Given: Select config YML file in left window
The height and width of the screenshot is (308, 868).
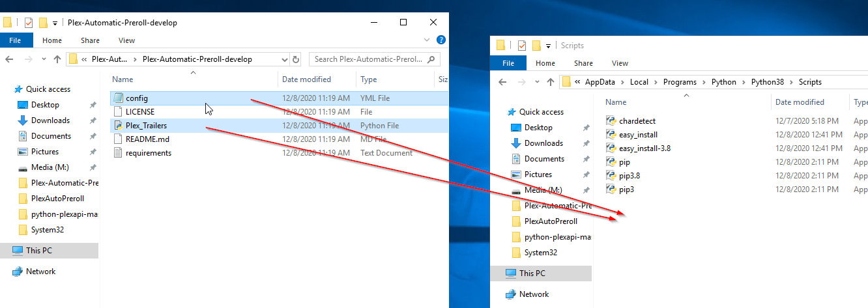Looking at the screenshot, I should pyautogui.click(x=280, y=98).
